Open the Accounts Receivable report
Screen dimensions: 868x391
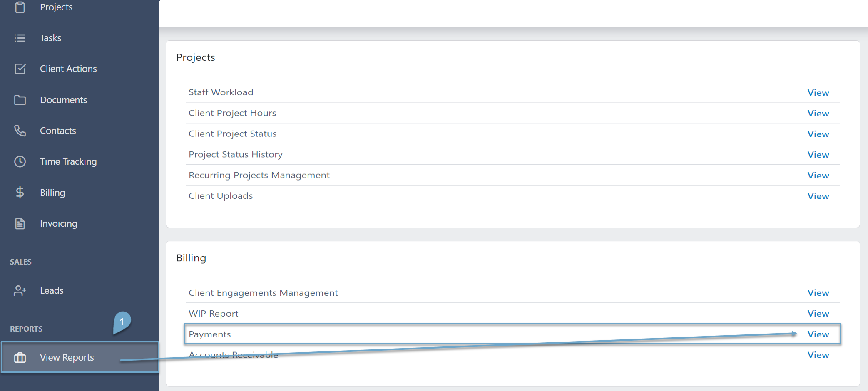818,355
